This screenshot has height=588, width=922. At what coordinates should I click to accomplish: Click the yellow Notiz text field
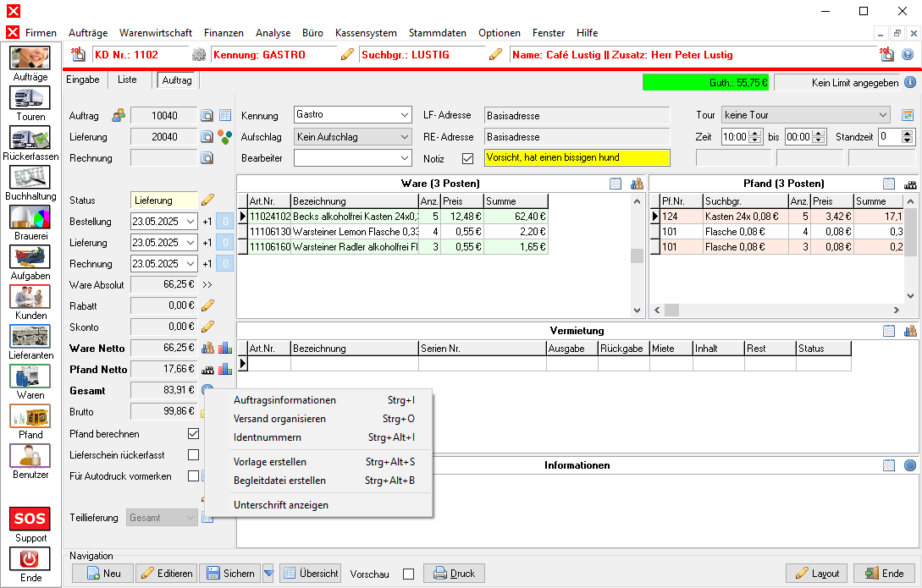click(577, 157)
